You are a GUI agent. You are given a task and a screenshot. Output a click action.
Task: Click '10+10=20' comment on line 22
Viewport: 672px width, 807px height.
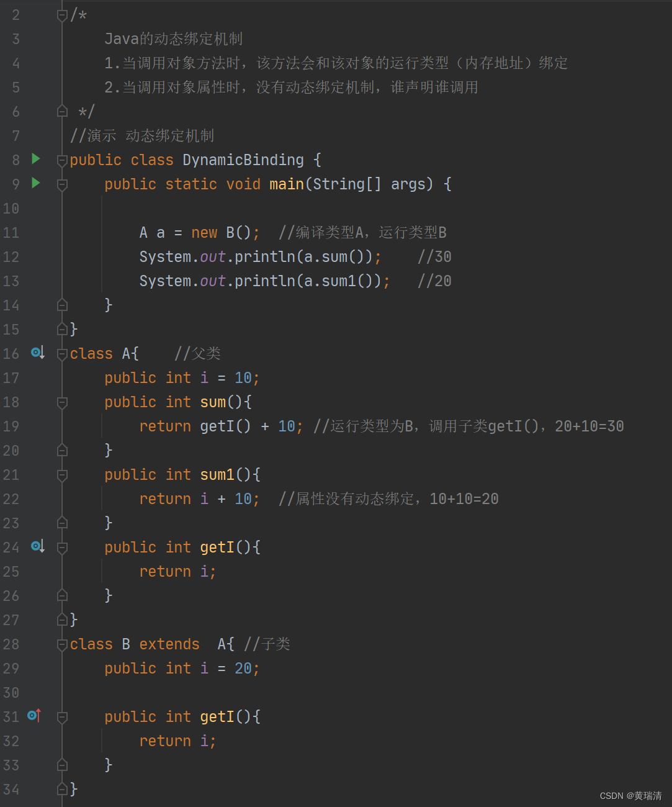click(464, 498)
